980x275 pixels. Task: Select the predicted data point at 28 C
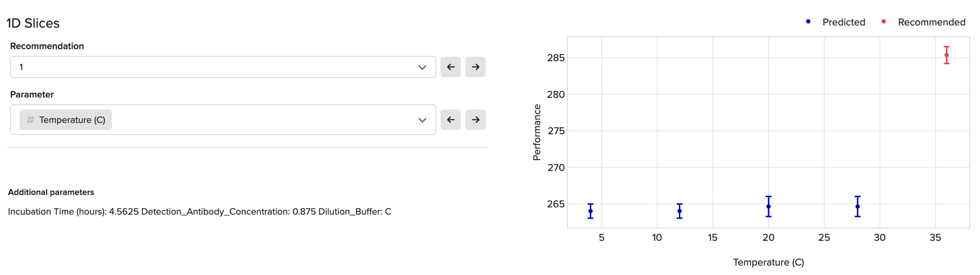click(x=857, y=207)
